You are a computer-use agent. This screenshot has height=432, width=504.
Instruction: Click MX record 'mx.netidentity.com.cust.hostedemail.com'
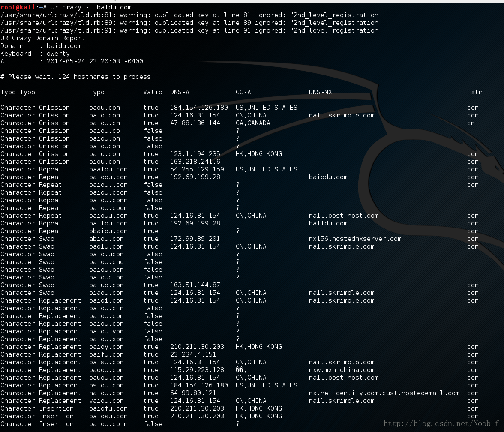384,393
